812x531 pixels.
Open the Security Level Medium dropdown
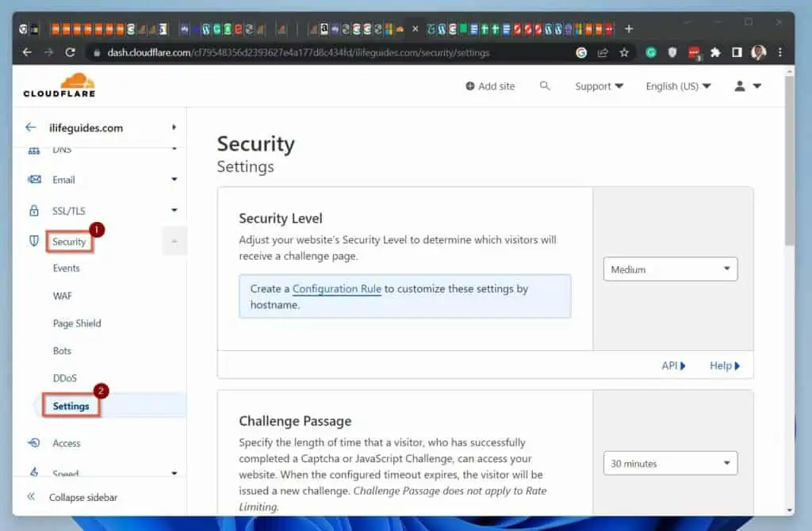tap(670, 269)
